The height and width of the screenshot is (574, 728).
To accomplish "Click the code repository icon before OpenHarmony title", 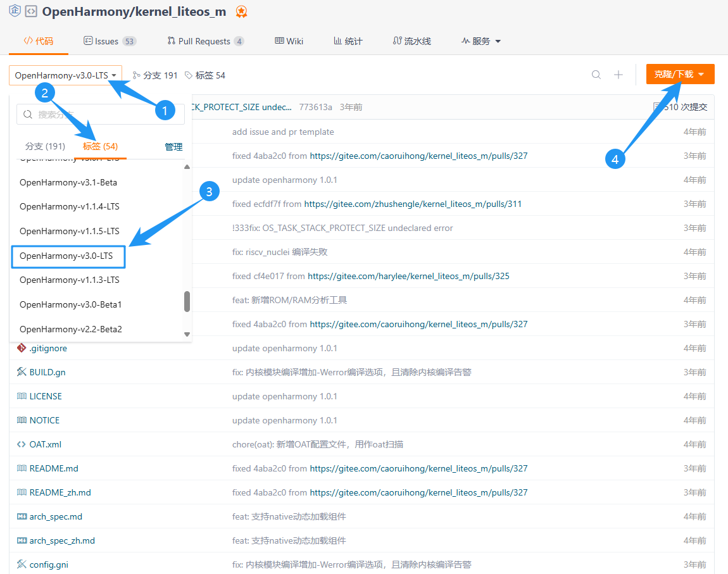I will point(31,11).
